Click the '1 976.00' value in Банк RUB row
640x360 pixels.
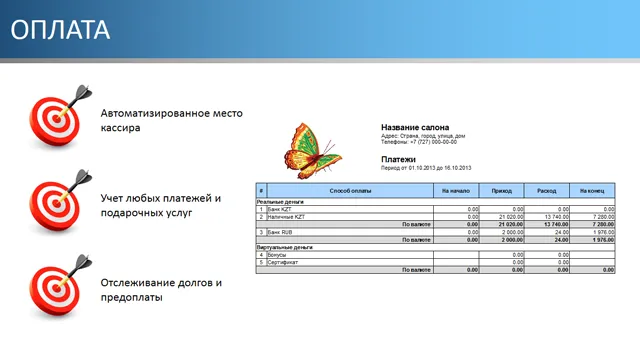604,232
